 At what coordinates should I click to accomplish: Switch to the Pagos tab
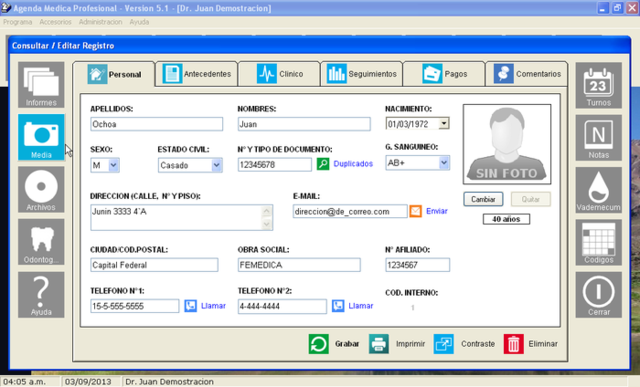coord(444,74)
